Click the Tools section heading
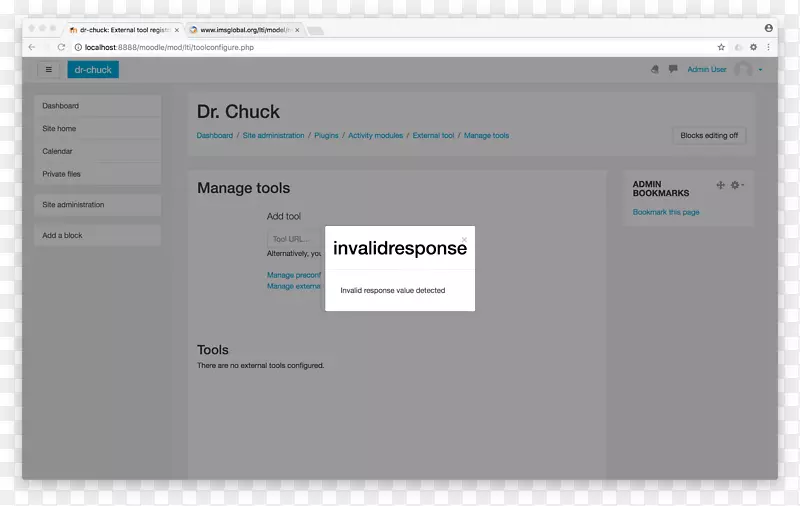The image size is (800, 506). [213, 350]
